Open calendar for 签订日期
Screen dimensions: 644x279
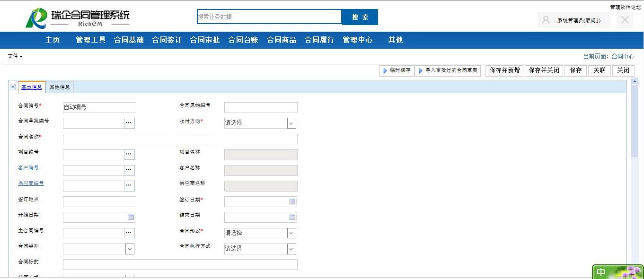pos(292,201)
